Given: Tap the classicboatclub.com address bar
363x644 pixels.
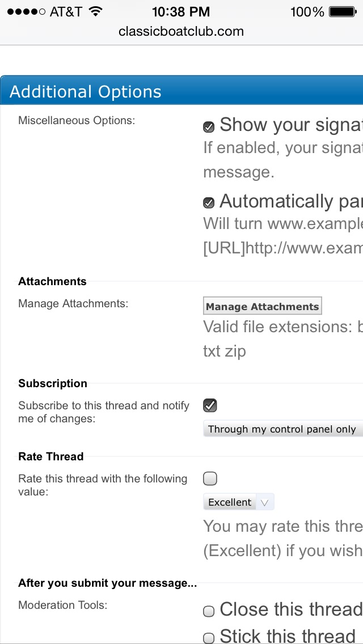Looking at the screenshot, I should pos(181,32).
